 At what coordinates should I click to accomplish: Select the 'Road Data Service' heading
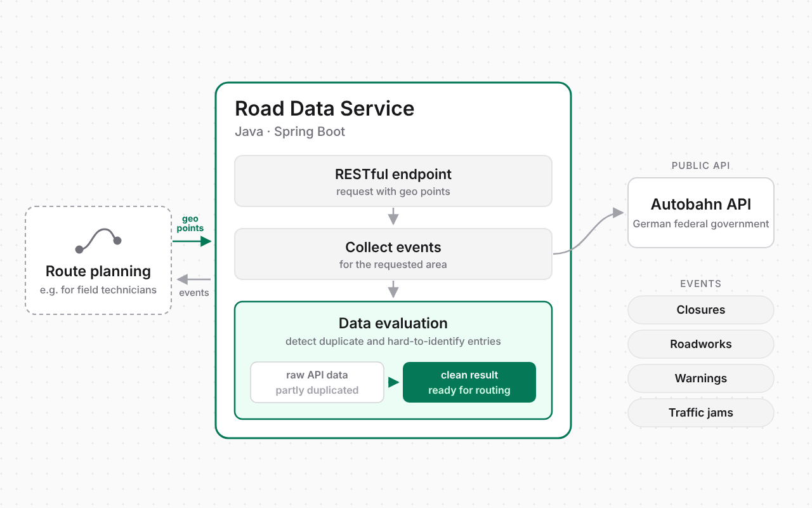[x=324, y=109]
